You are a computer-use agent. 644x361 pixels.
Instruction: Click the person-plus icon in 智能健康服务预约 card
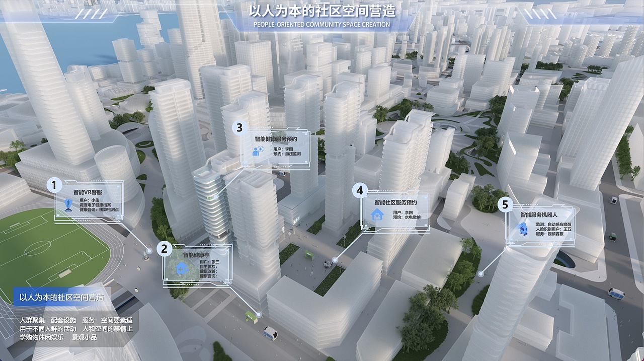click(259, 150)
